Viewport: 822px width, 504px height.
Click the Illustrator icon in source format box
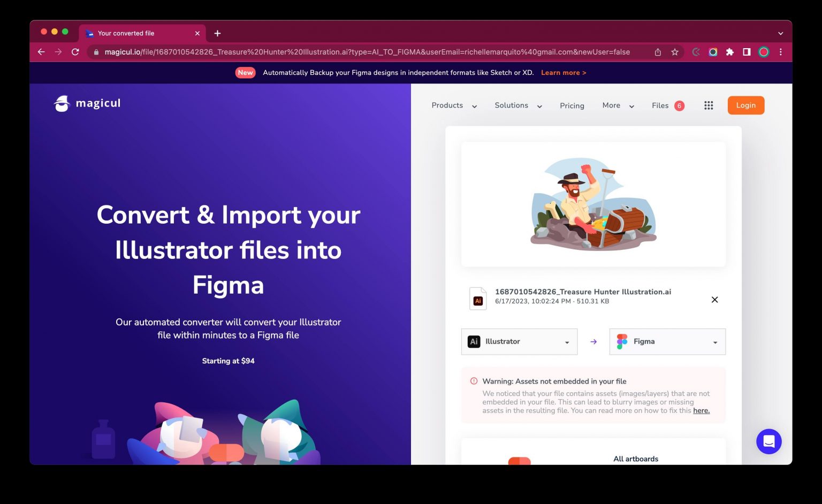[x=474, y=341]
